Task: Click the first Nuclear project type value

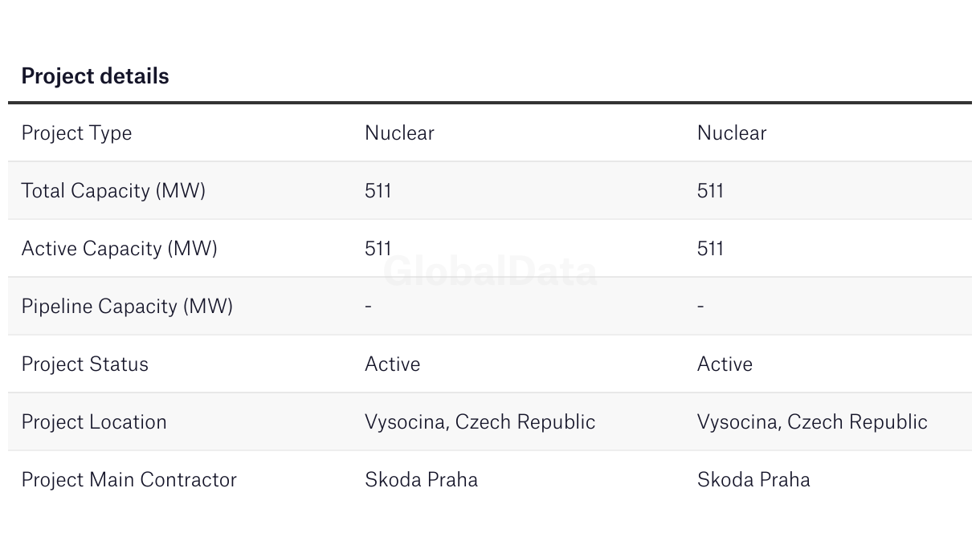Action: pos(399,133)
